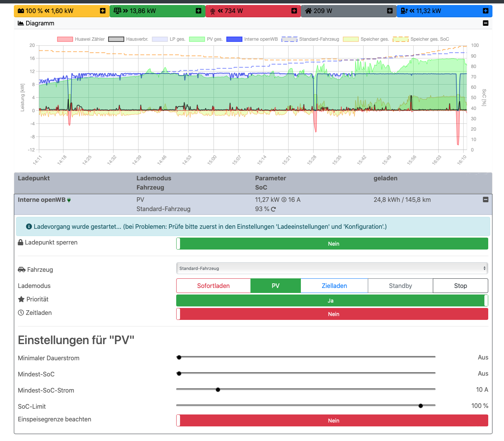
Task: Toggle the Zeitladen Nein switch
Action: click(332, 314)
